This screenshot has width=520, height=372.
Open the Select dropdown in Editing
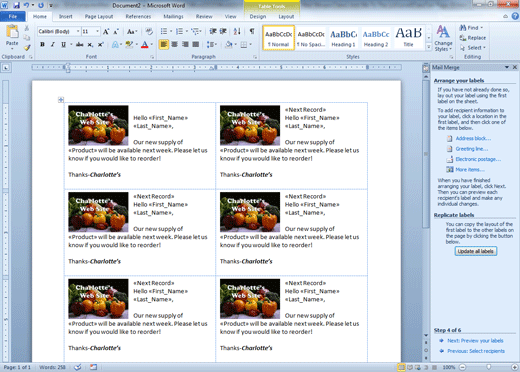pos(472,48)
